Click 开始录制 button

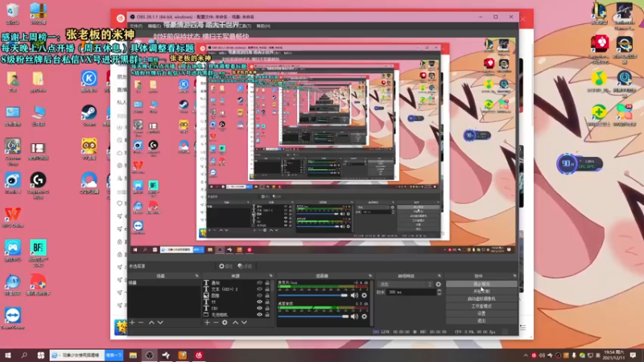click(x=481, y=291)
